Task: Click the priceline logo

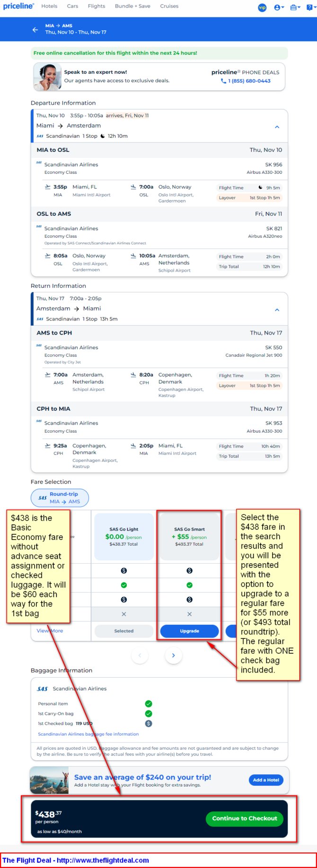Action: tap(18, 6)
